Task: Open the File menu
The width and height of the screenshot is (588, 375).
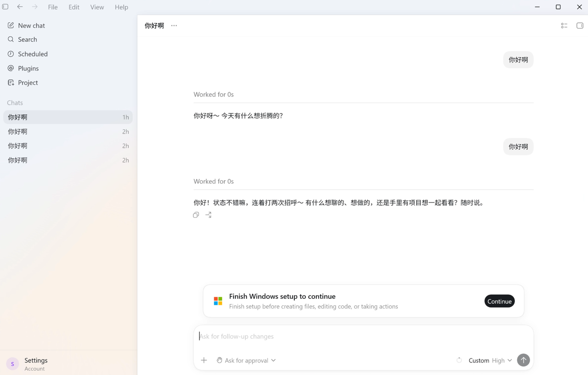Action: pyautogui.click(x=53, y=7)
